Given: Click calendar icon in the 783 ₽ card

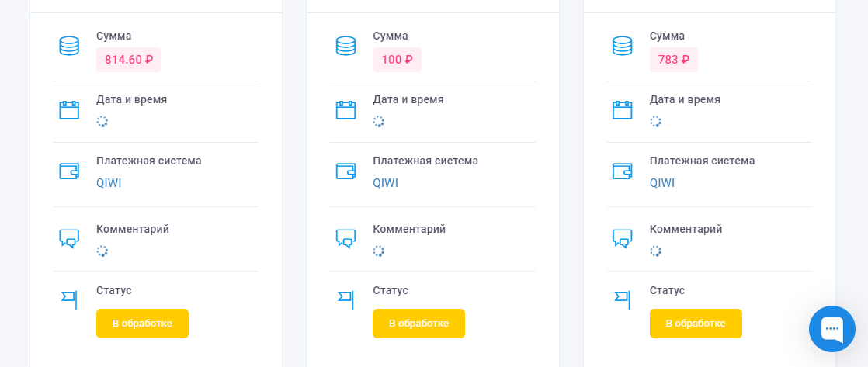Looking at the screenshot, I should [x=622, y=109].
